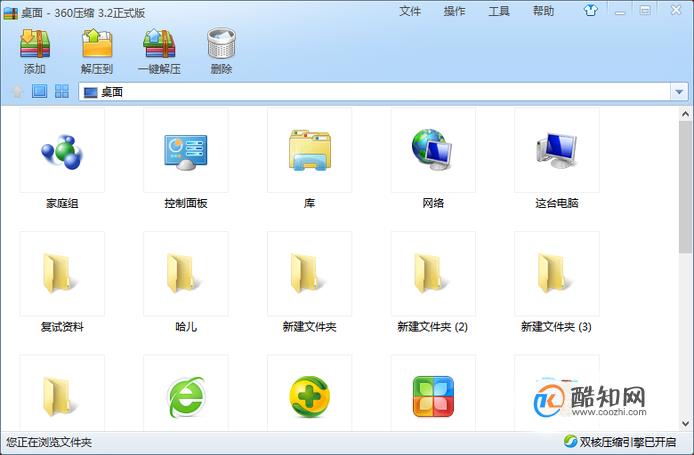Click the 双核压缩引擎 status bar icon
694x455 pixels.
[x=570, y=441]
